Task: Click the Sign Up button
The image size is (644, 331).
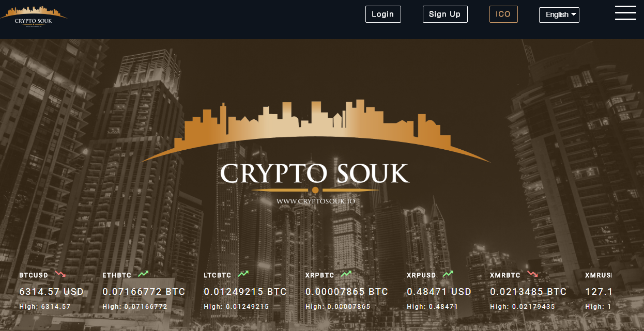Action: [445, 14]
